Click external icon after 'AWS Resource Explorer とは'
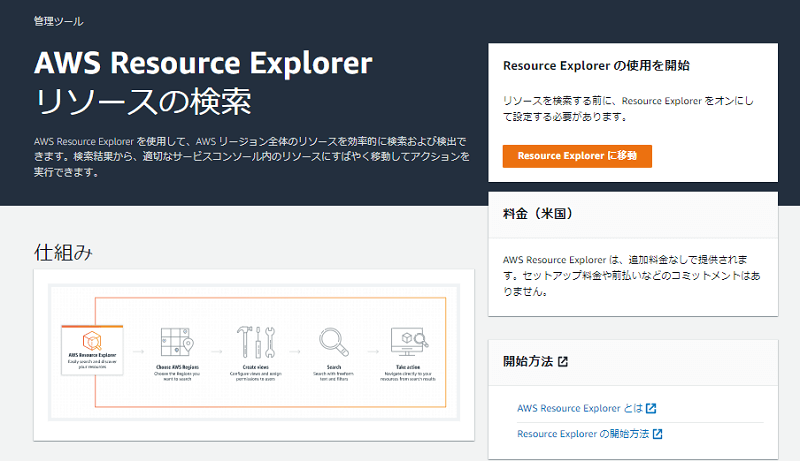The height and width of the screenshot is (461, 800). click(x=651, y=408)
